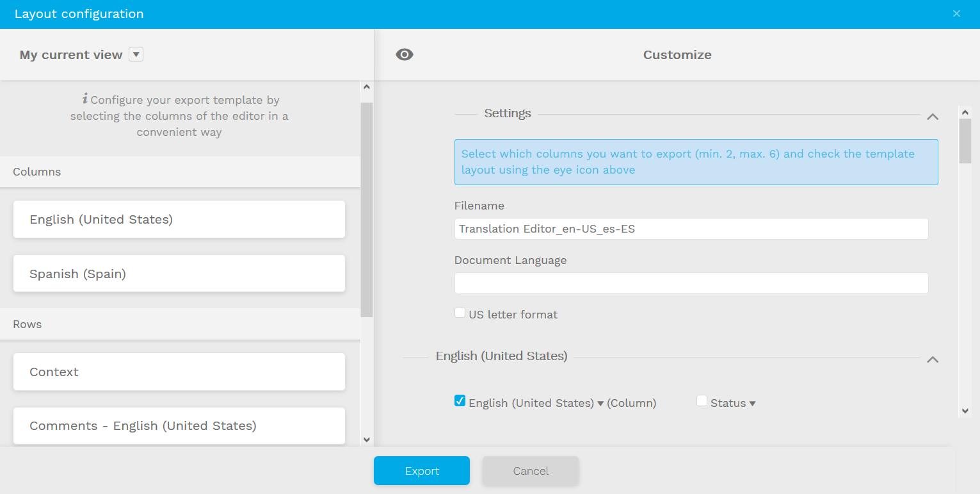980x494 pixels.
Task: Select the Context row card
Action: [x=179, y=372]
